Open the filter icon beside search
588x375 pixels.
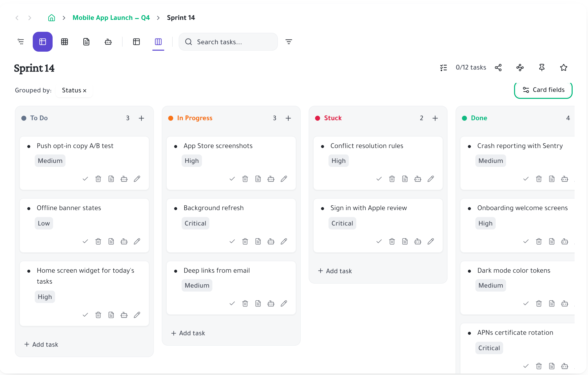coord(289,42)
